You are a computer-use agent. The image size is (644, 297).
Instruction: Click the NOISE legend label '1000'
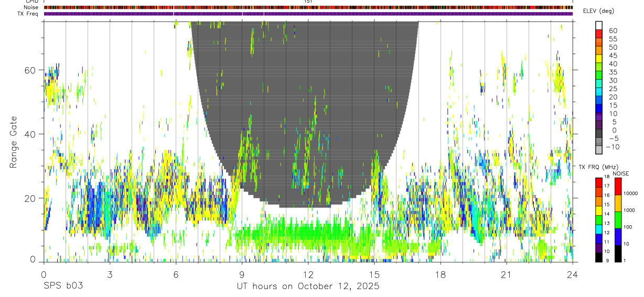[x=629, y=210]
